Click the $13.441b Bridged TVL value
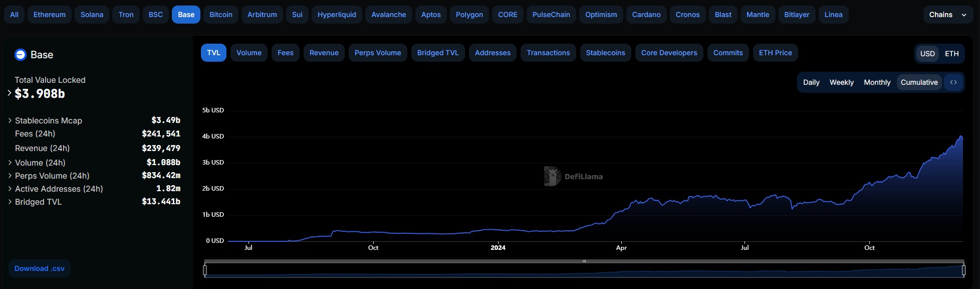This screenshot has width=980, height=289. 161,201
